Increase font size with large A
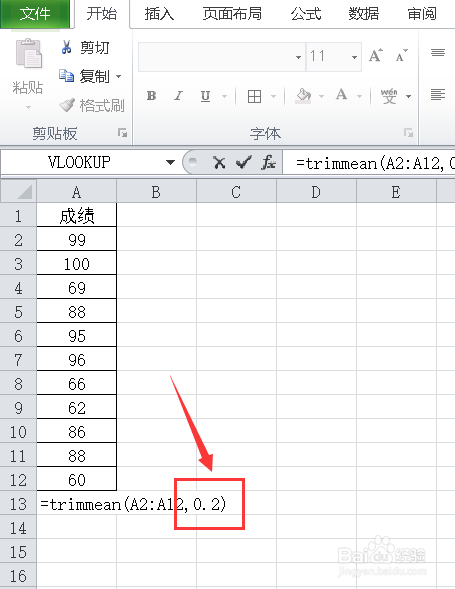455x589 pixels. [x=375, y=56]
